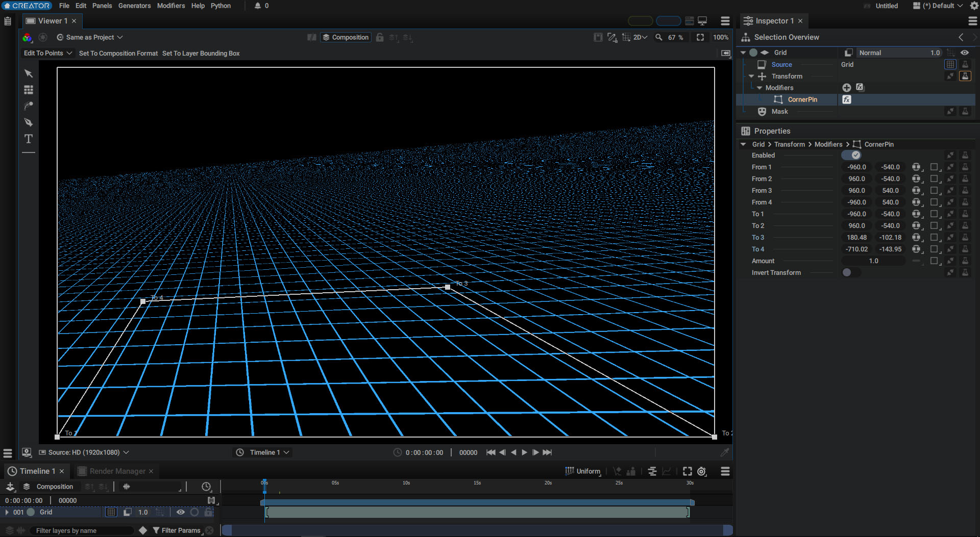This screenshot has height=537, width=980.
Task: Click the From 1 manipulator icon
Action: (917, 167)
